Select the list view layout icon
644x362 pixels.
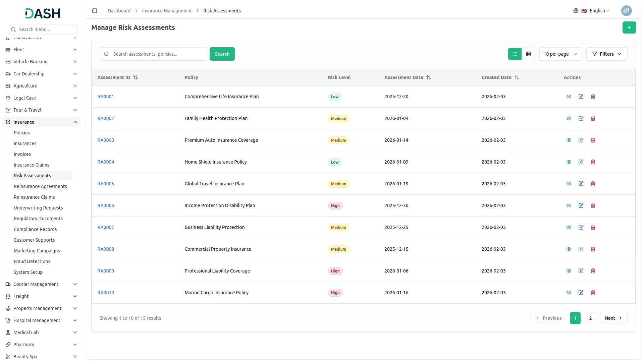515,54
